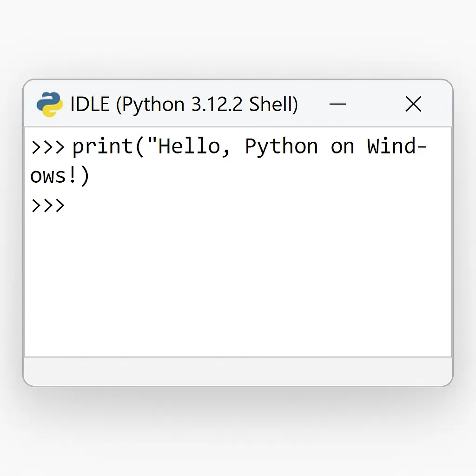Click the word "on" in the shell line

tap(342, 147)
